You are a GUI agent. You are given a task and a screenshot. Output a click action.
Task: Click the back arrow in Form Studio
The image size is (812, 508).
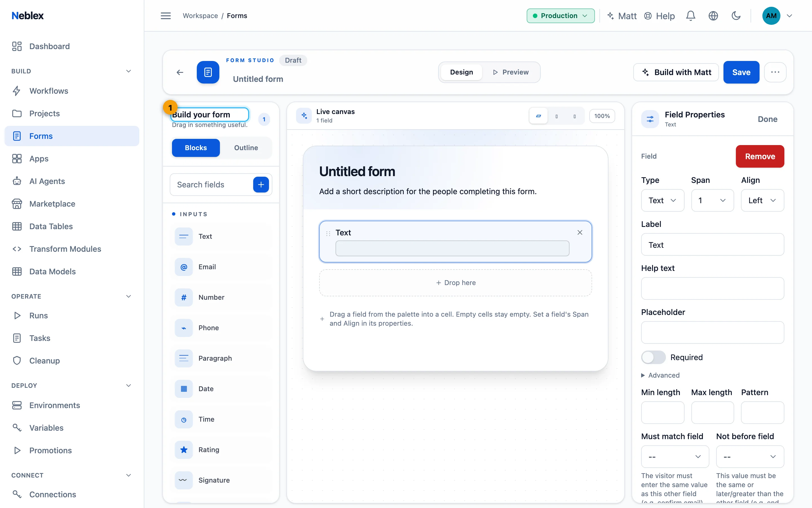pos(180,72)
